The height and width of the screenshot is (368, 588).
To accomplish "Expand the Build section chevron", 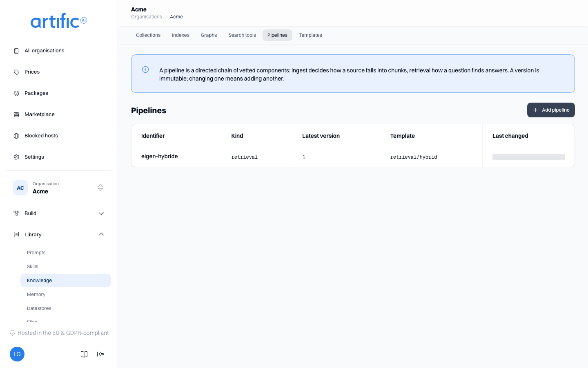I will pyautogui.click(x=101, y=213).
